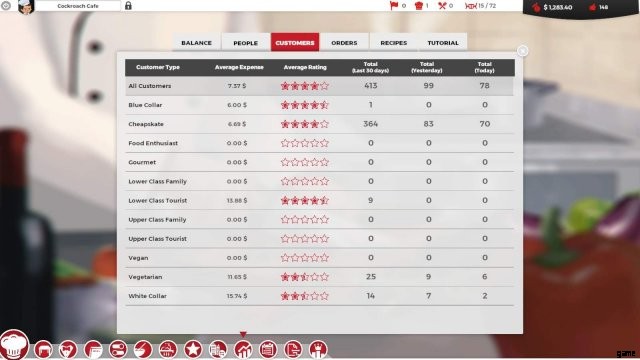
Task: Toggle the padlock beside restaurant name
Action: (x=128, y=6)
